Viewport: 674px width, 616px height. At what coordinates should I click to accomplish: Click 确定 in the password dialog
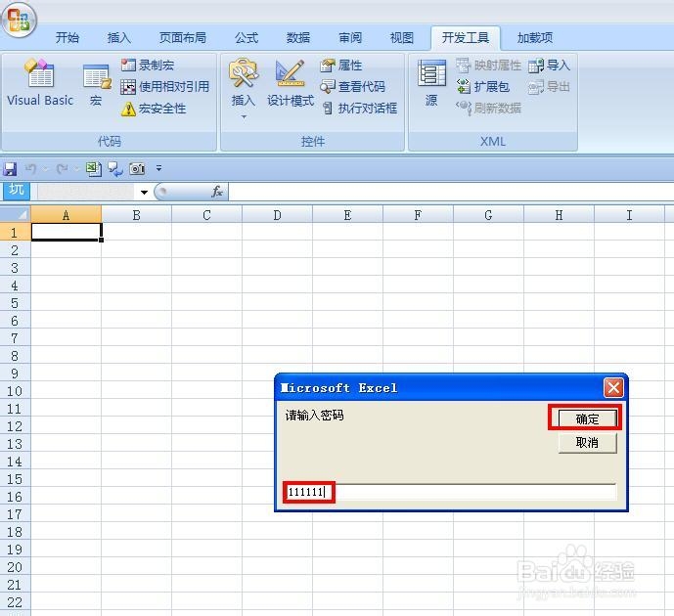click(587, 418)
